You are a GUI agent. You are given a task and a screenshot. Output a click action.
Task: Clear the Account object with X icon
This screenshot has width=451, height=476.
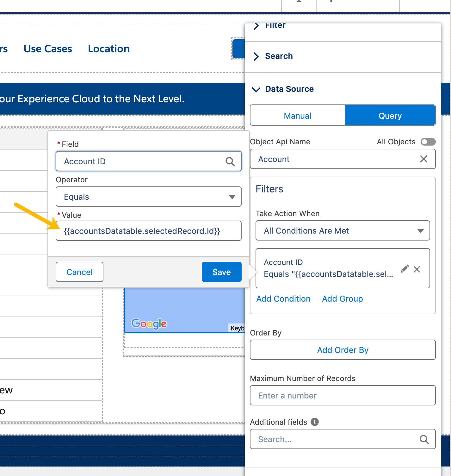click(423, 159)
